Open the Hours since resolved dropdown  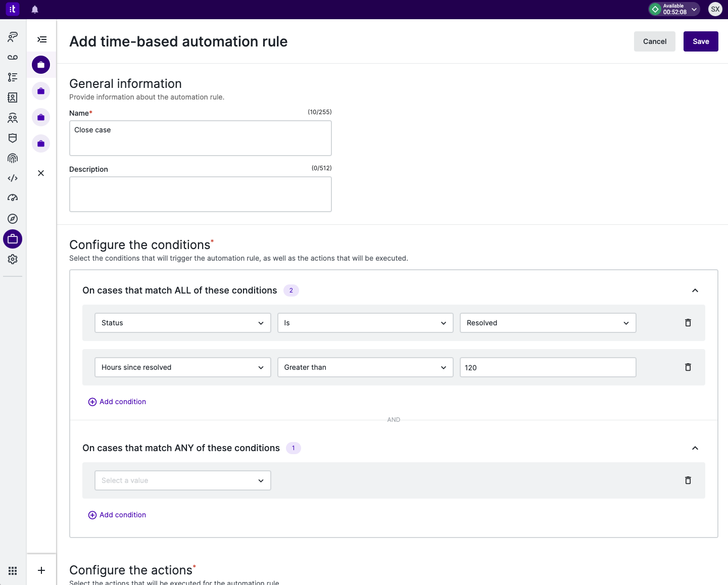tap(182, 367)
